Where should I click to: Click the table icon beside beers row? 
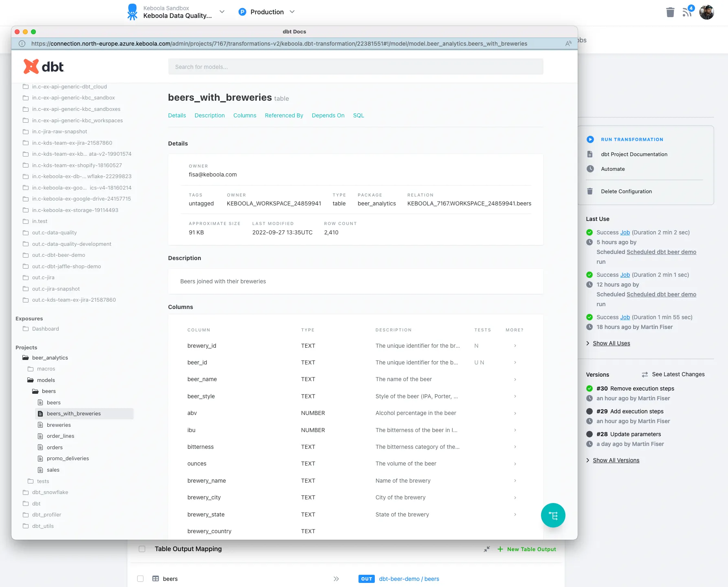pos(156,578)
